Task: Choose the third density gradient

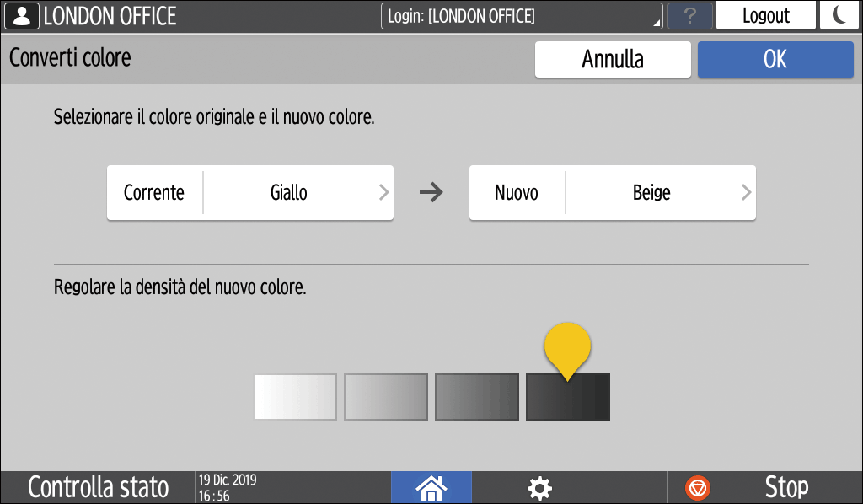Action: pyautogui.click(x=476, y=396)
